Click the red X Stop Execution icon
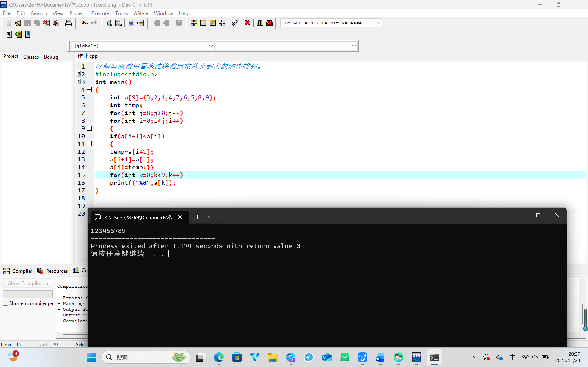Viewport: 588px width, 367px height. point(247,23)
